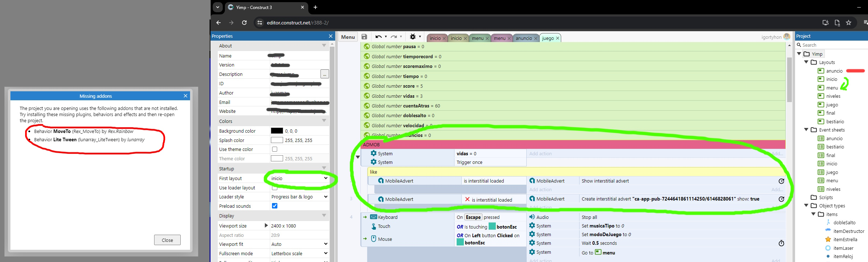The image size is (868, 262).
Task: Close the anuncio editor tab
Action: coord(536,38)
